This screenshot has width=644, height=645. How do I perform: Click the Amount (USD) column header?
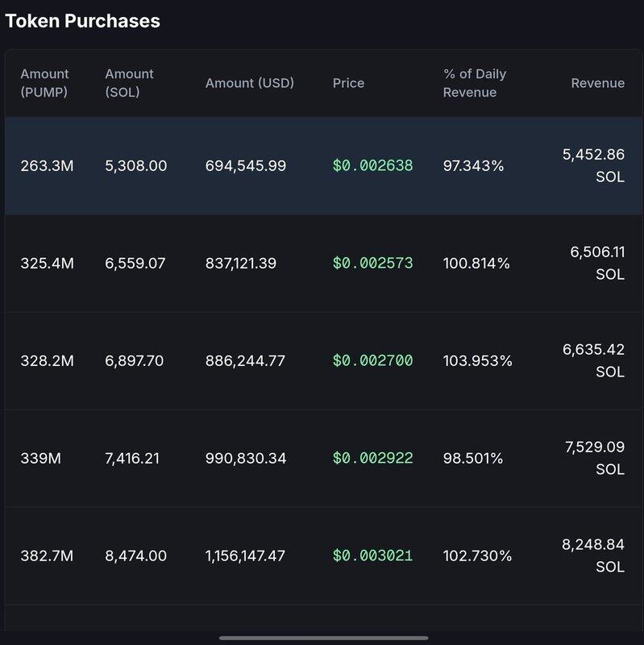[x=249, y=83]
